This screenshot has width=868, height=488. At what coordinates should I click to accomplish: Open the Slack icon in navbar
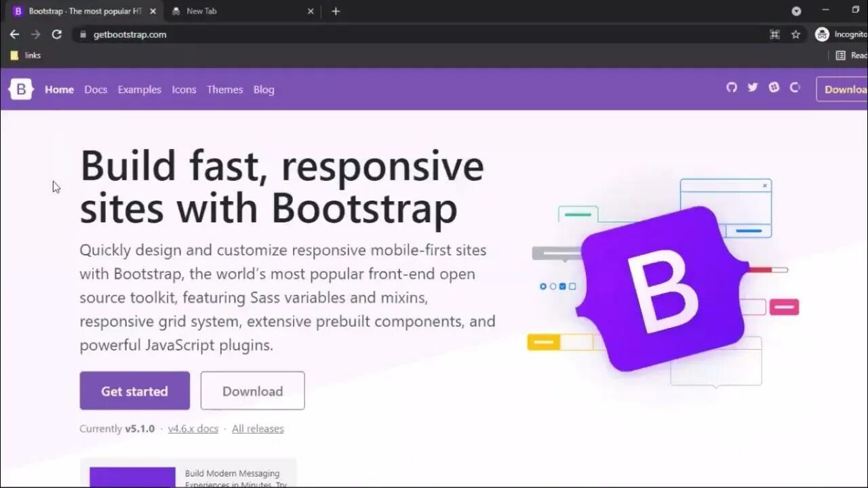point(774,87)
